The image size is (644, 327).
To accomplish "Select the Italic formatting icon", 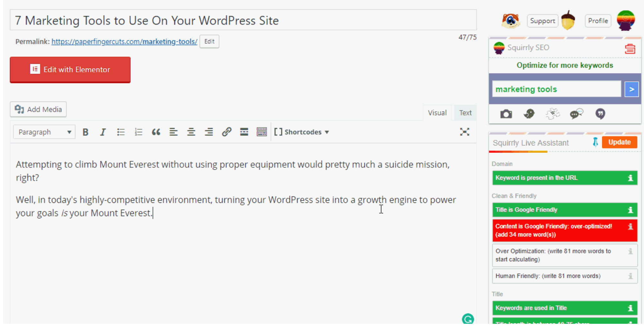I will click(103, 132).
